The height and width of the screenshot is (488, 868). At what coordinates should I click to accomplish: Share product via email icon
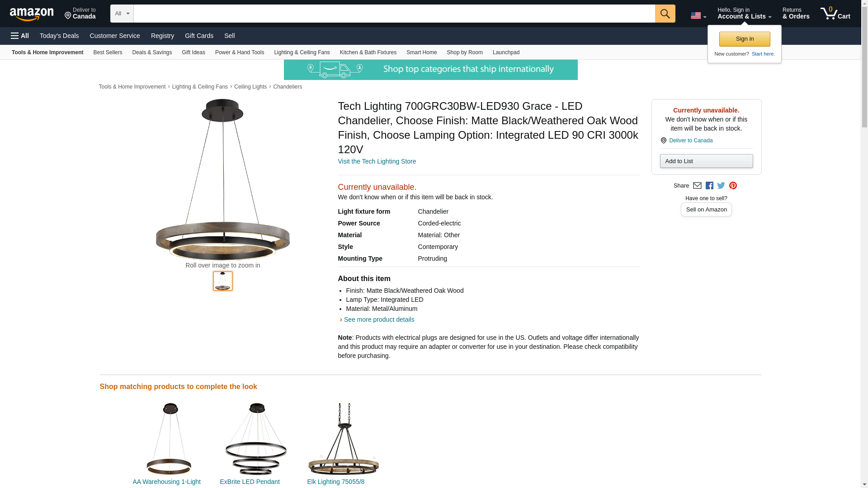[x=697, y=186]
